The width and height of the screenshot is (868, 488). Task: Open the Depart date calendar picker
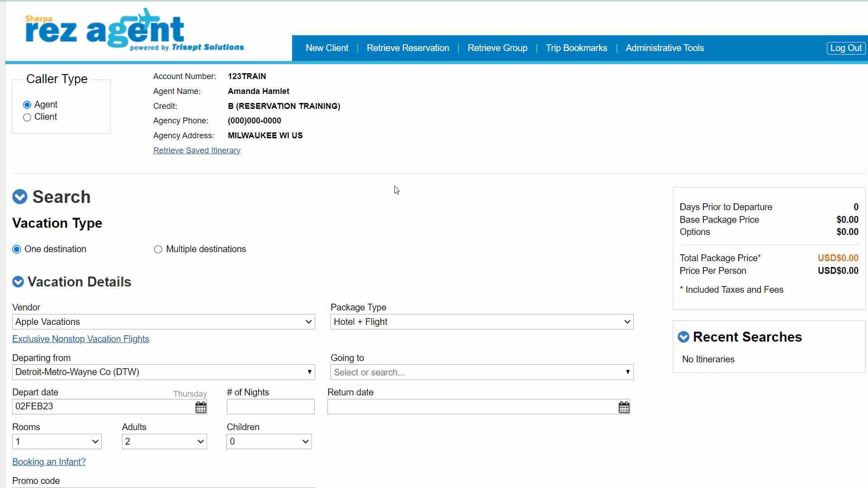tap(201, 407)
